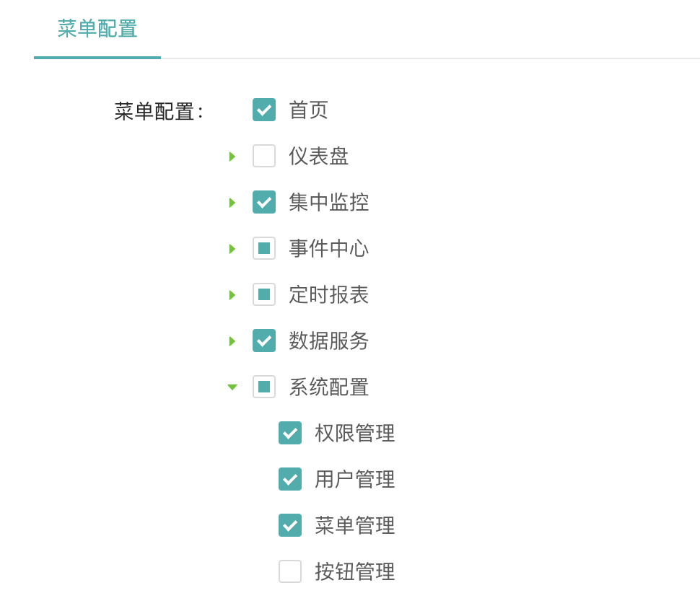The width and height of the screenshot is (700, 606).
Task: Switch to the 菜单配置 tab
Action: tap(97, 29)
